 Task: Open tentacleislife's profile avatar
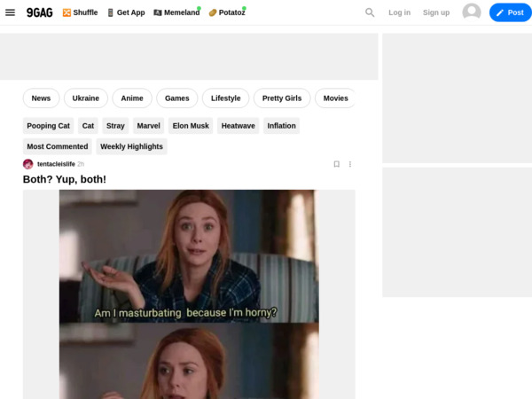click(x=27, y=164)
